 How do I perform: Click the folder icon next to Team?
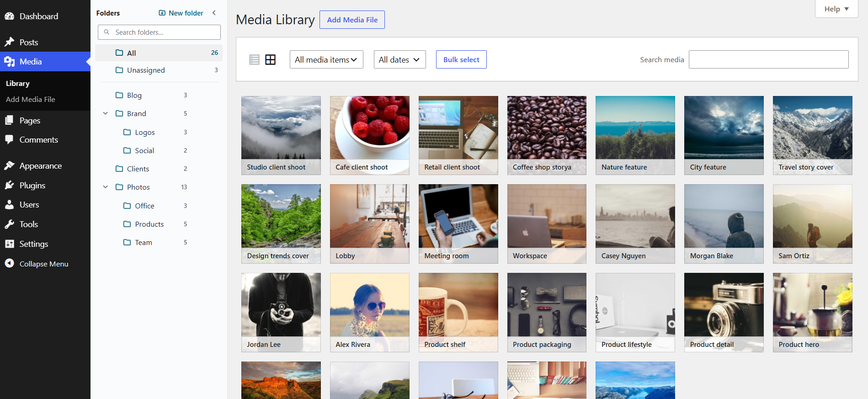point(127,242)
